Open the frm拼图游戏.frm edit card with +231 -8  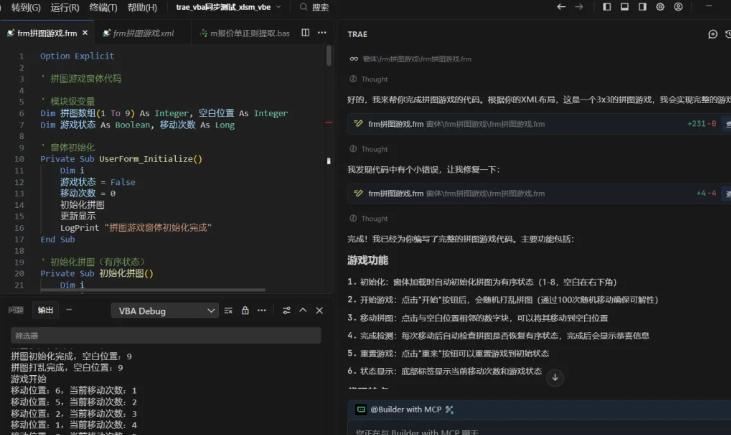pos(539,124)
